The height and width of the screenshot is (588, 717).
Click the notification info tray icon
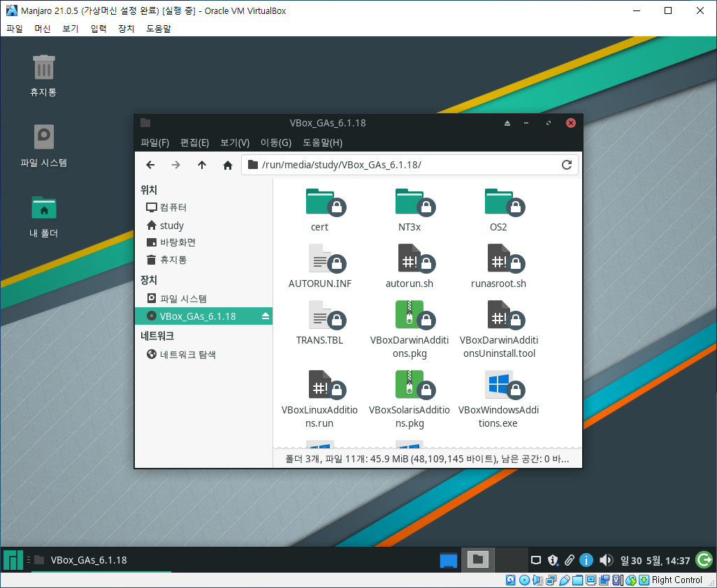(586, 560)
